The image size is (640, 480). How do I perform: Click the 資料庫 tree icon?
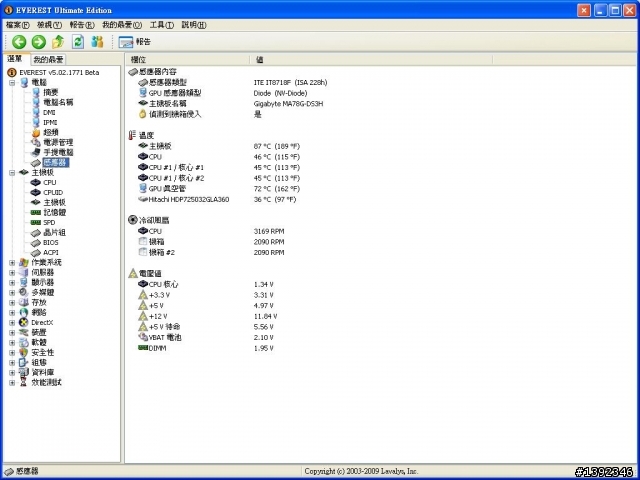tap(24, 373)
